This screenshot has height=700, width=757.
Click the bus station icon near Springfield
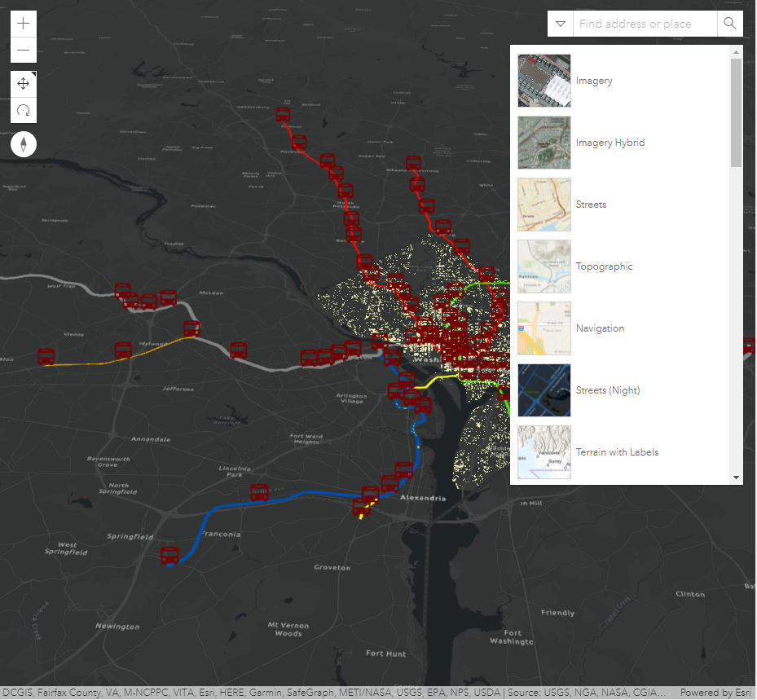[x=169, y=556]
